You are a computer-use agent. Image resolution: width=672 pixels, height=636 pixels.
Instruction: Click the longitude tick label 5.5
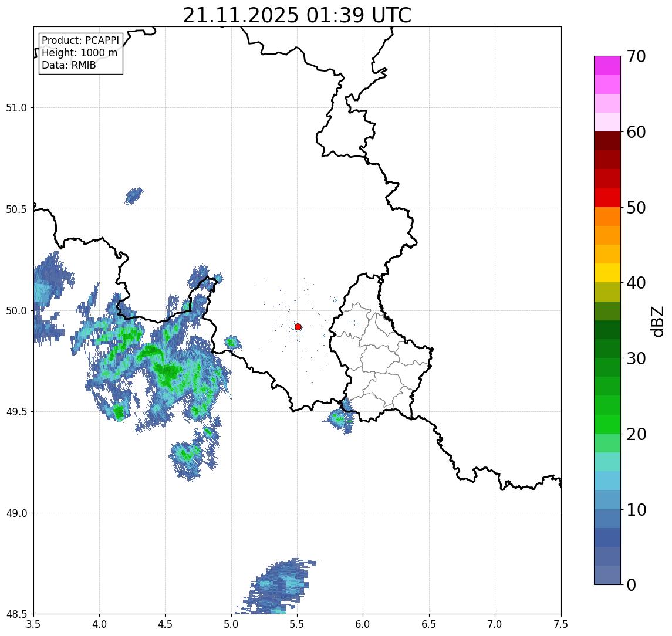point(297,624)
